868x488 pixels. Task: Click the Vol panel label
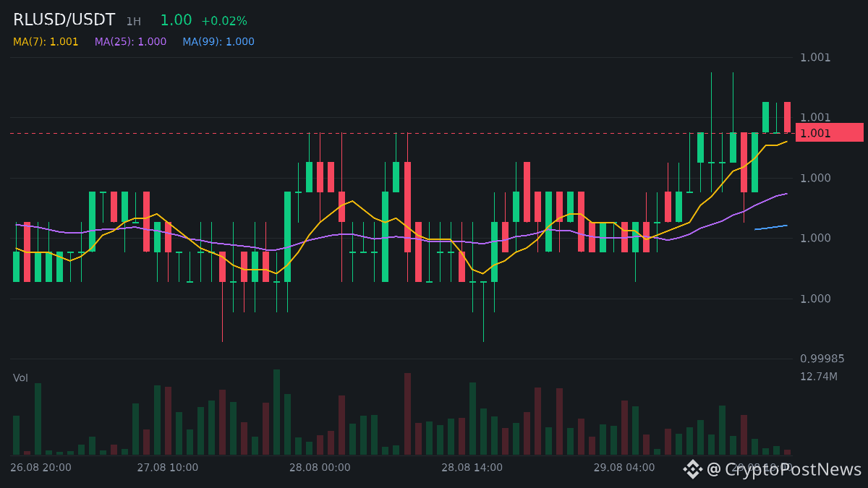(x=20, y=378)
